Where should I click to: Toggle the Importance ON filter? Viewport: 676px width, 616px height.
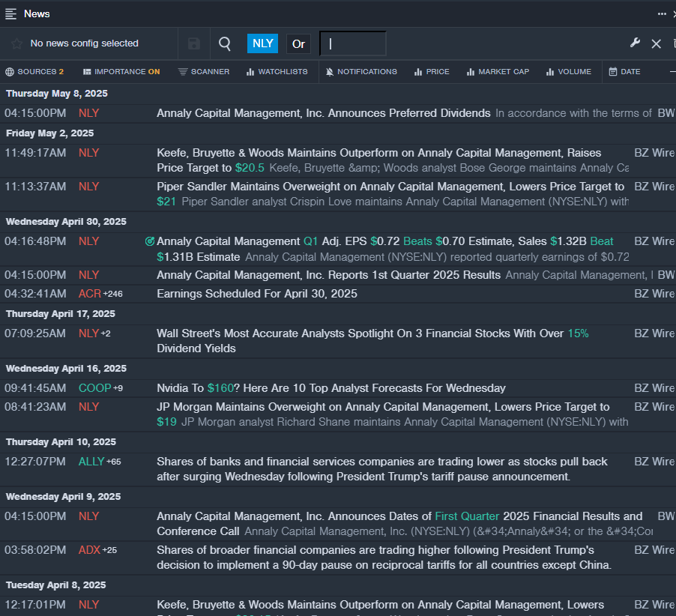tap(121, 71)
